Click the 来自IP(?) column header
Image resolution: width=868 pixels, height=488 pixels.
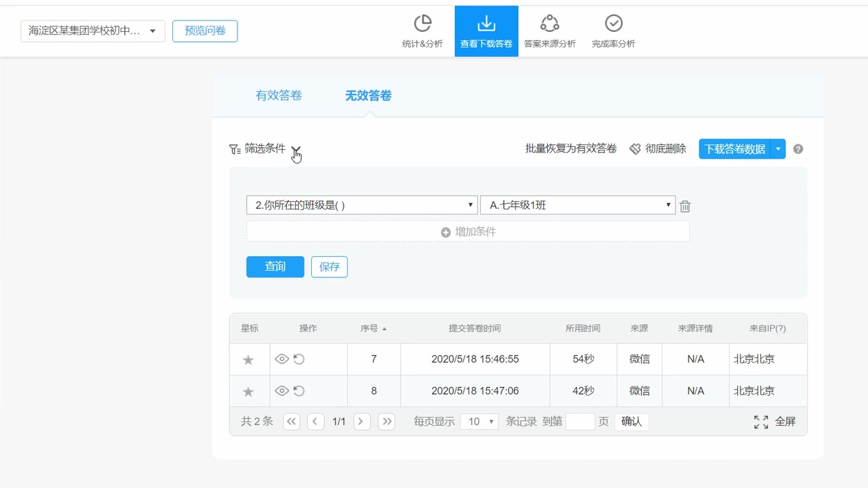[768, 328]
